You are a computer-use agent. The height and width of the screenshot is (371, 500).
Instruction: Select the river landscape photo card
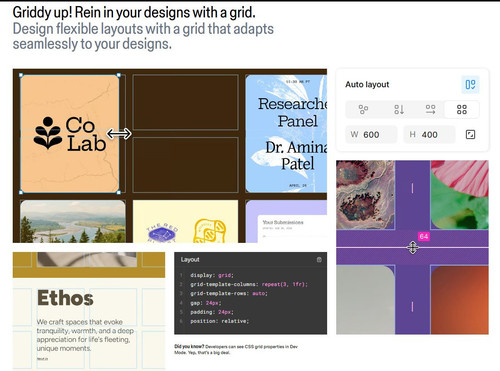pos(73,221)
